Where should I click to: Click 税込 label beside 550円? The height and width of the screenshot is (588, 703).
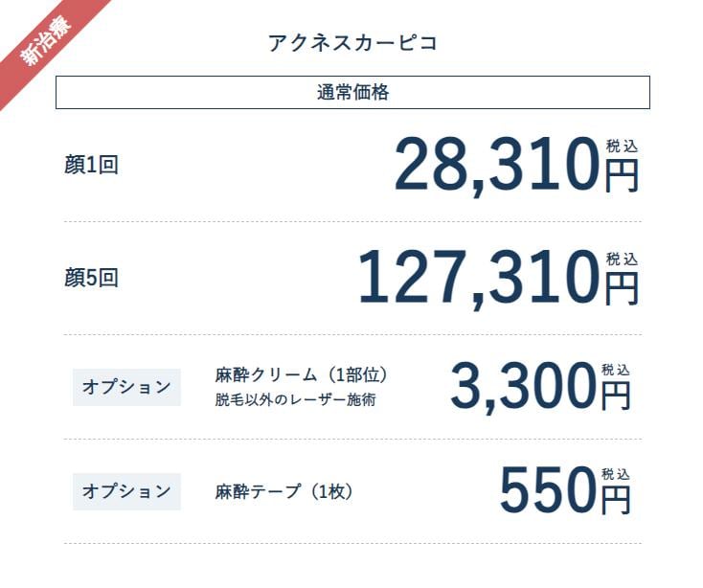(616, 474)
